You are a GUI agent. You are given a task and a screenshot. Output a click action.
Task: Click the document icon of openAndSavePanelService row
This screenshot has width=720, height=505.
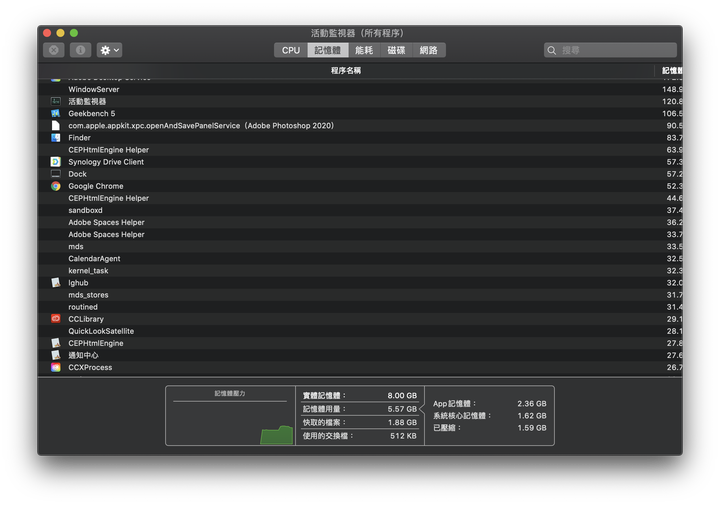pos(56,125)
